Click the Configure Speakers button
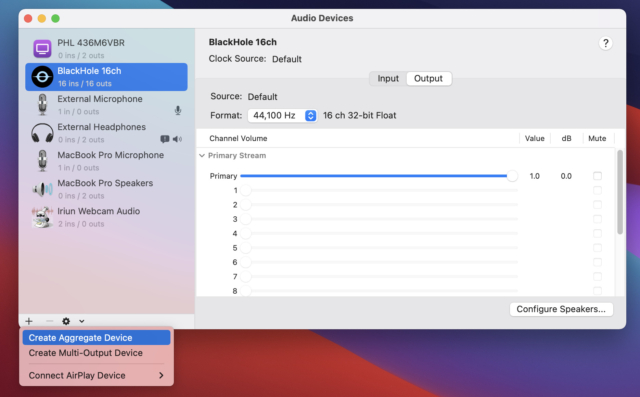 561,309
